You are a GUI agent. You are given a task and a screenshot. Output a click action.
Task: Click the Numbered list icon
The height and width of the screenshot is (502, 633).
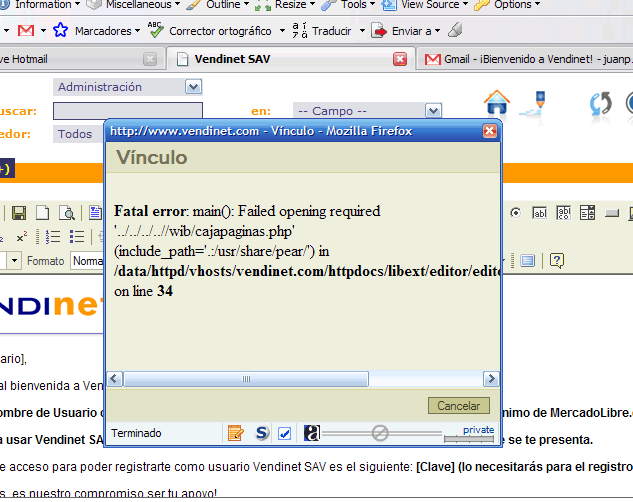pyautogui.click(x=52, y=237)
